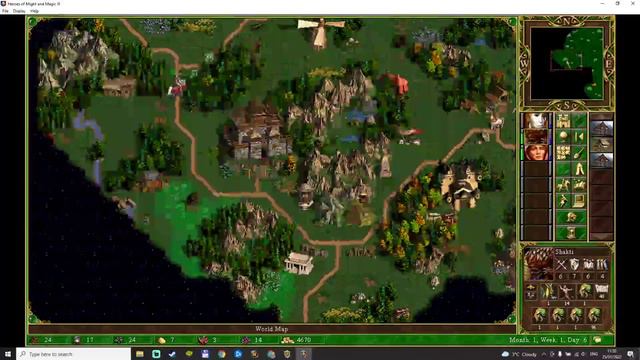Select the first town in town list

coord(602,129)
